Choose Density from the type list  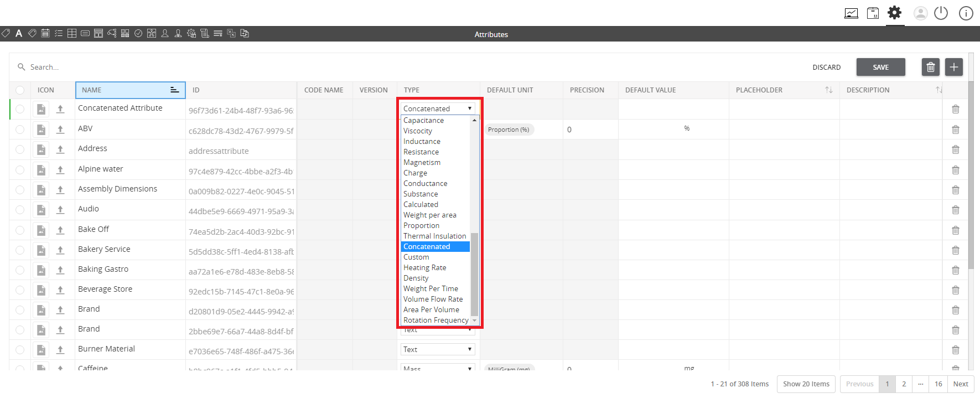click(x=435, y=278)
